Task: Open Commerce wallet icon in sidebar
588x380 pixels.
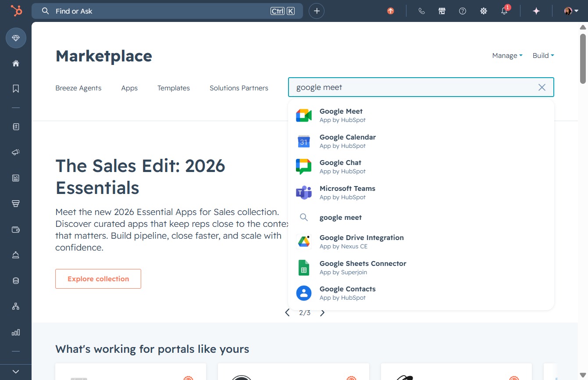Action: [x=16, y=229]
